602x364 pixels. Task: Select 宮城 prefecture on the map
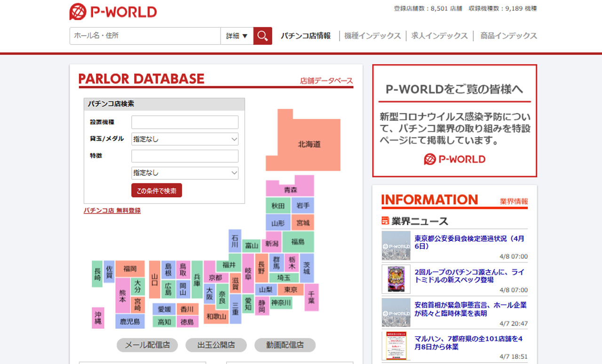point(303,222)
